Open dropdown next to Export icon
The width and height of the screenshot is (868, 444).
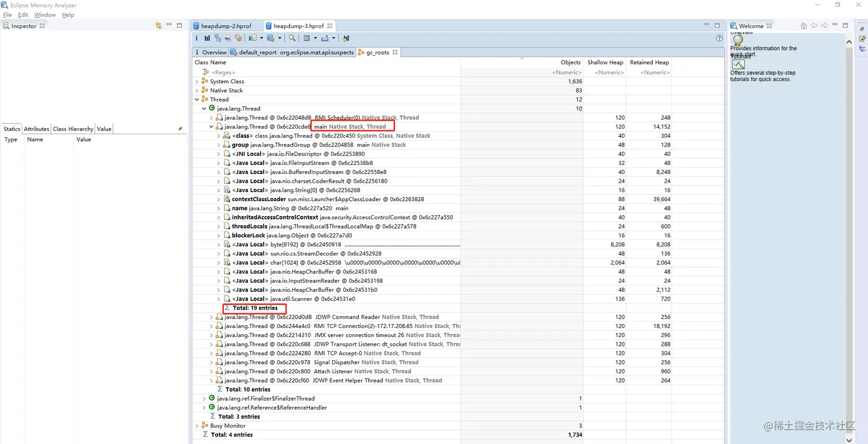(x=333, y=38)
